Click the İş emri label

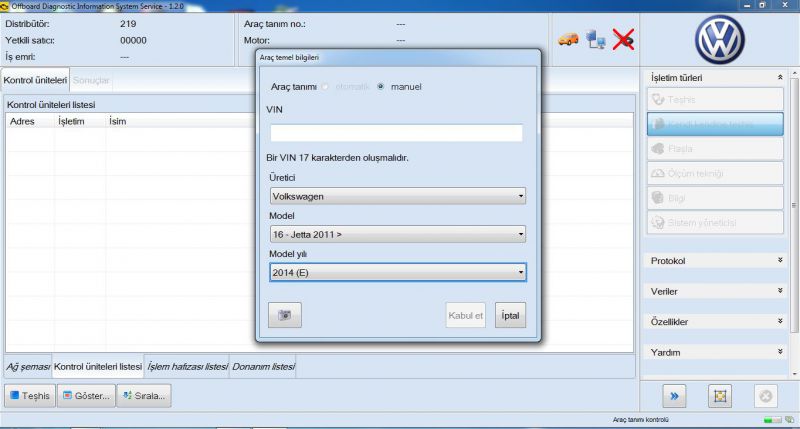20,57
